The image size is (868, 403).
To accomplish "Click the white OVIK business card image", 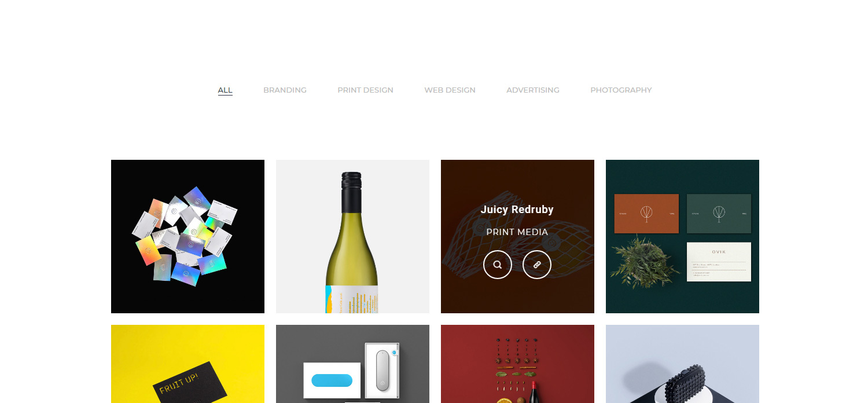I will click(719, 262).
